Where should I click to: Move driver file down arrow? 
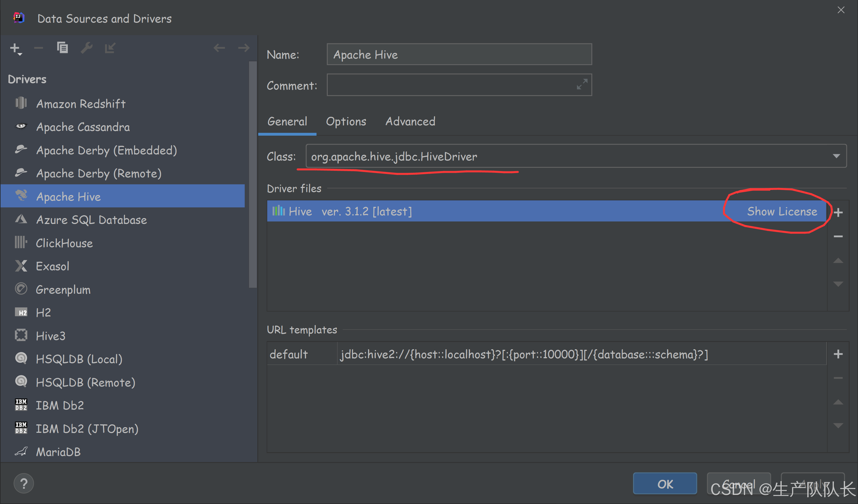838,284
